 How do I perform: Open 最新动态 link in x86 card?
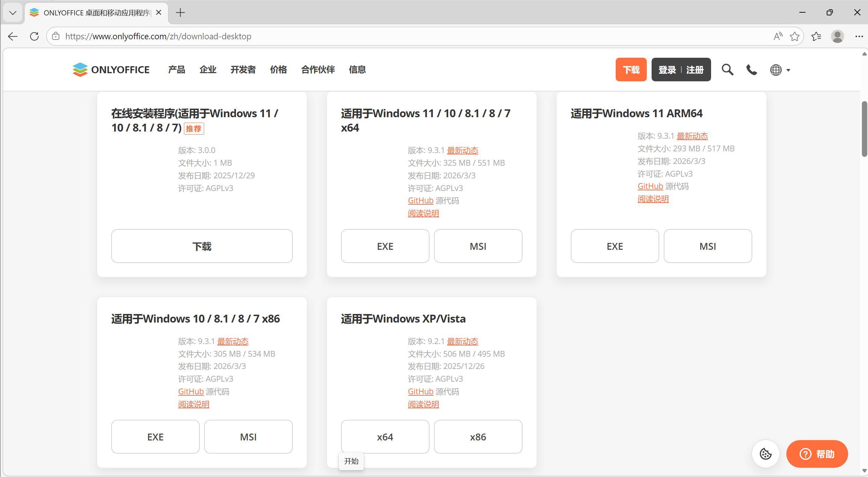233,341
